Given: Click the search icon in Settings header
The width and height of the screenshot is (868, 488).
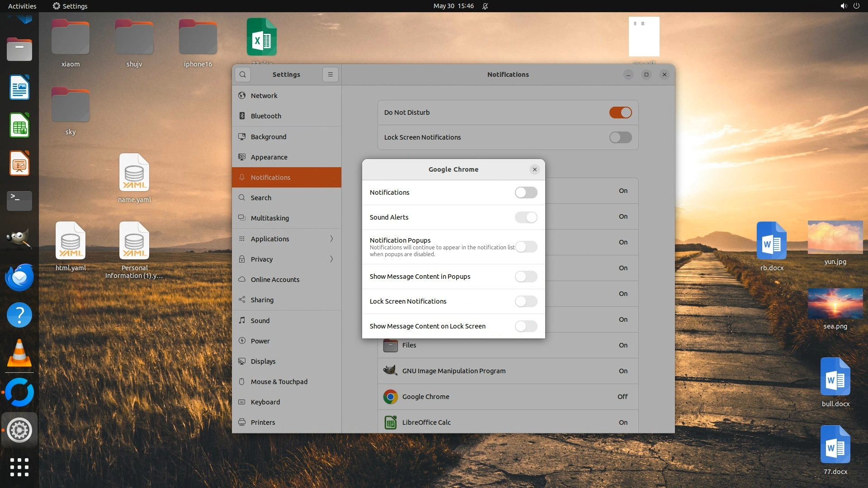Looking at the screenshot, I should point(243,75).
